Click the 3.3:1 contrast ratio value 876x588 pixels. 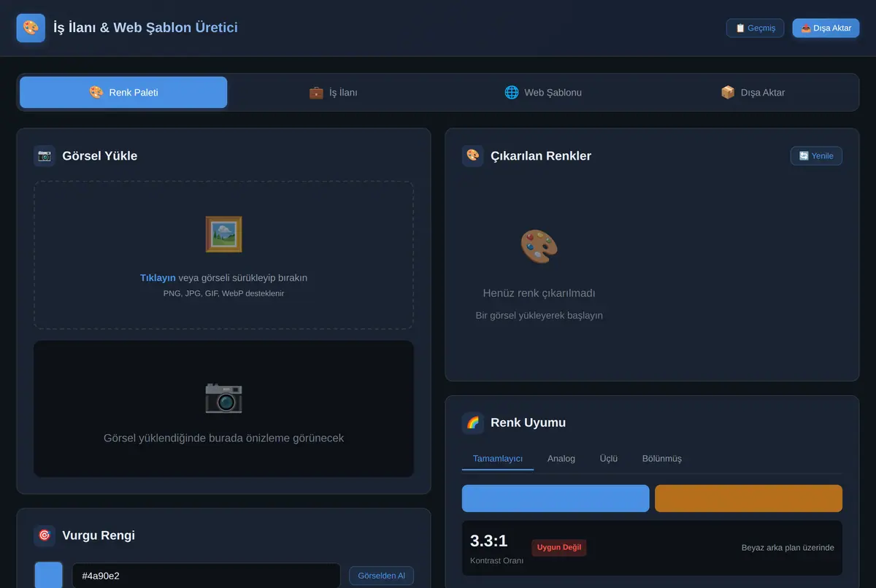[489, 541]
